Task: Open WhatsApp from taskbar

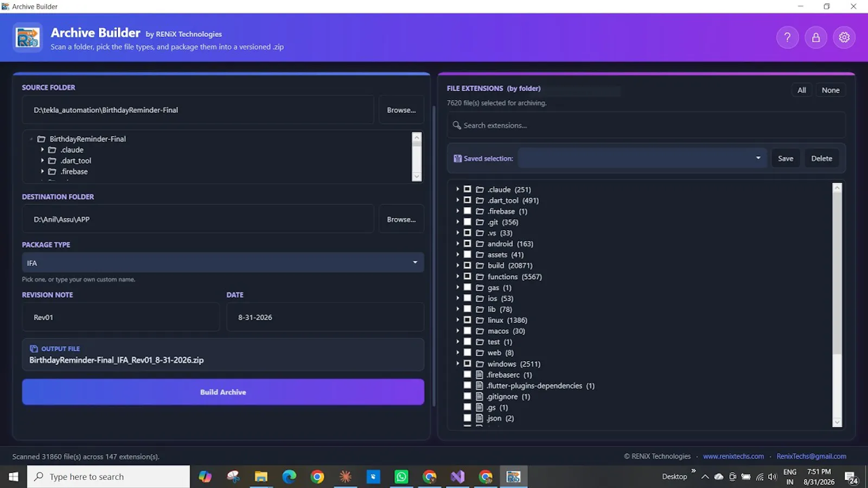Action: pyautogui.click(x=401, y=477)
